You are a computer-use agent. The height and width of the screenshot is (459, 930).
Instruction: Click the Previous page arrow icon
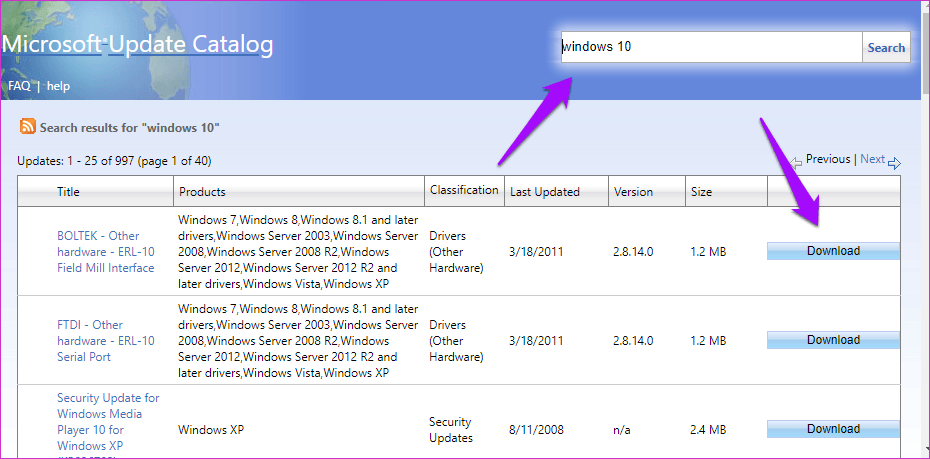click(x=797, y=162)
